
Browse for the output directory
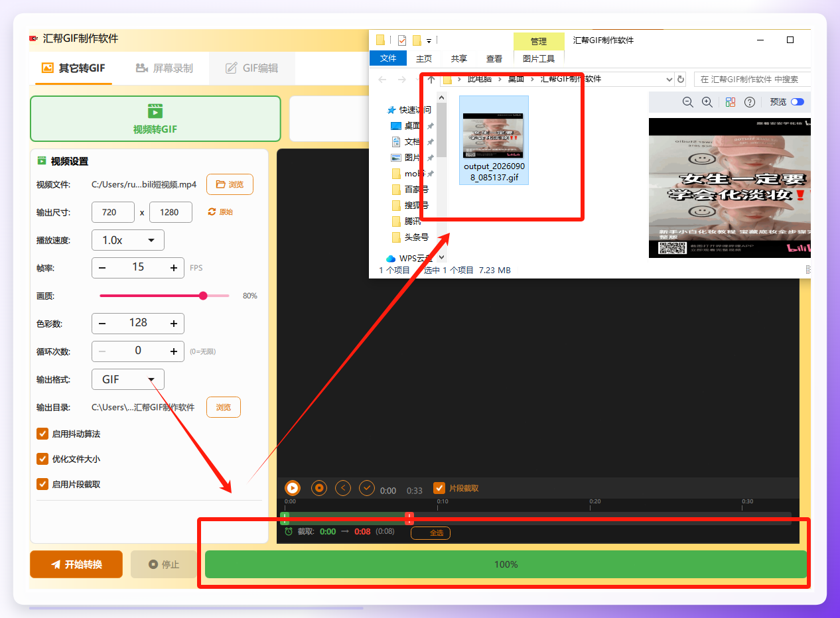(224, 407)
